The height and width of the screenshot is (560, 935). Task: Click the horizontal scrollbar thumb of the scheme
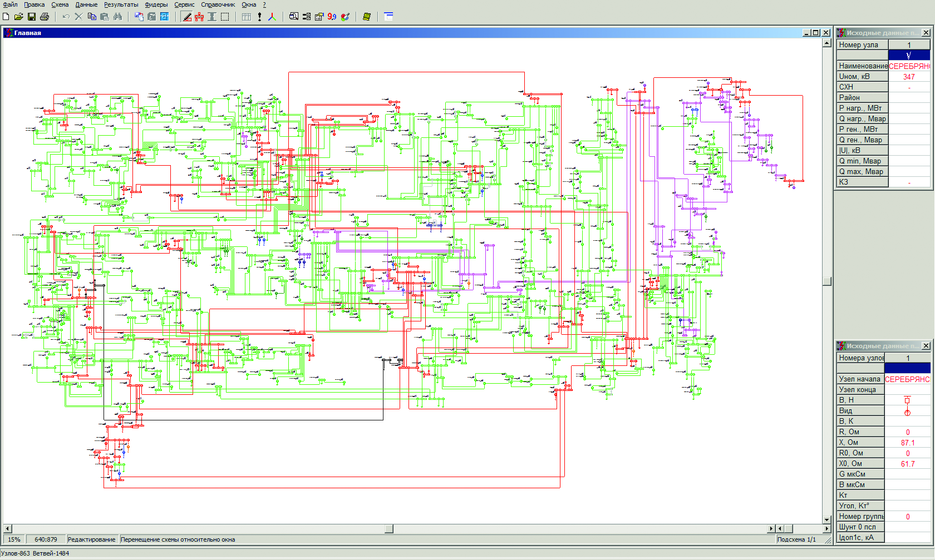click(x=389, y=528)
